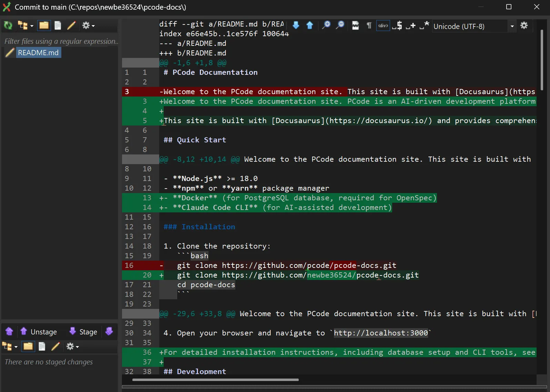Screen dimensions: 550x392
Task: Click the added '**Docker**' prerequisite line
Action: pos(298,198)
